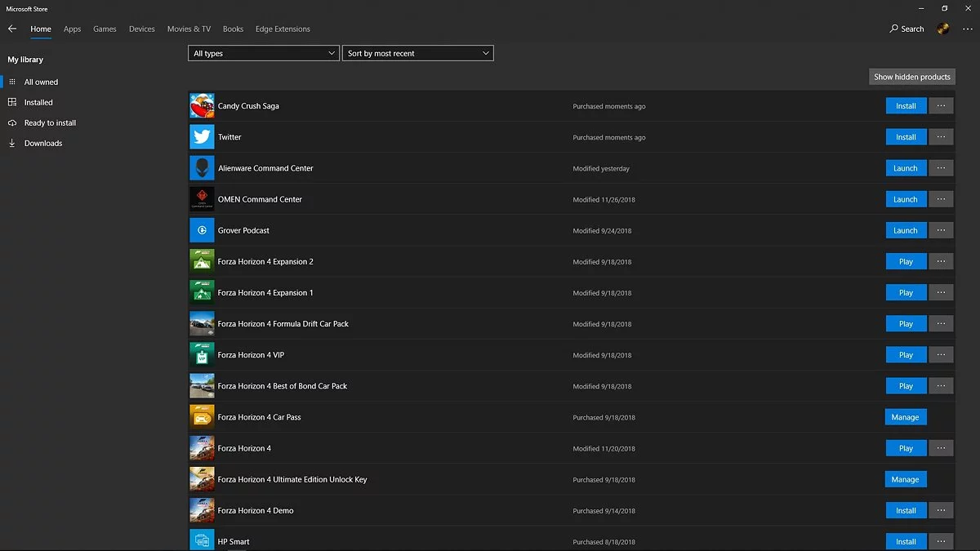
Task: Click 'Modified 11/26/2018' on the OMEN row
Action: (604, 199)
